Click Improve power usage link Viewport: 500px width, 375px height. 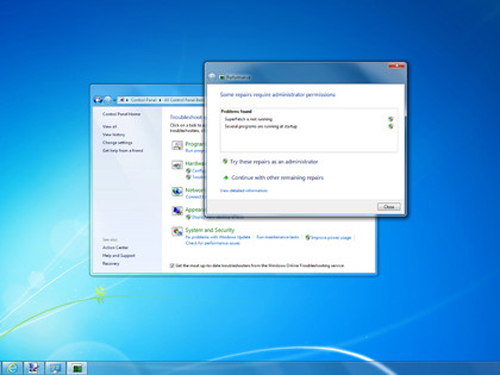point(331,237)
